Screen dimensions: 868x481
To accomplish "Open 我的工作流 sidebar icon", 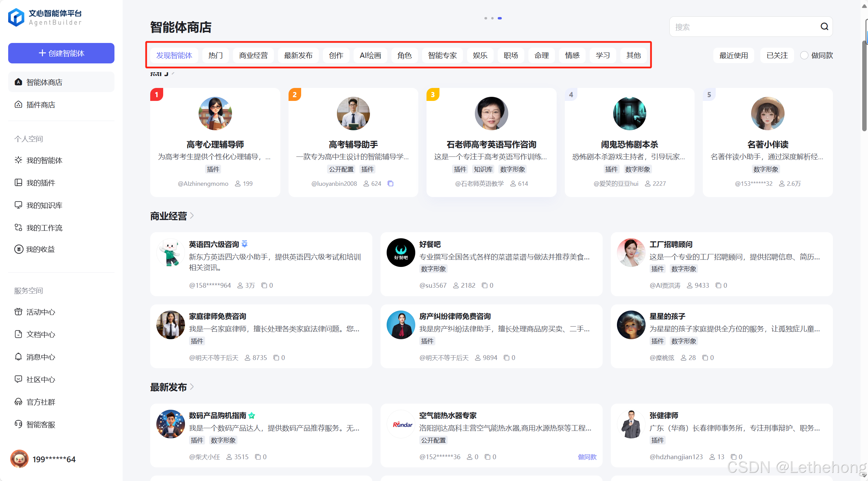I will (18, 227).
